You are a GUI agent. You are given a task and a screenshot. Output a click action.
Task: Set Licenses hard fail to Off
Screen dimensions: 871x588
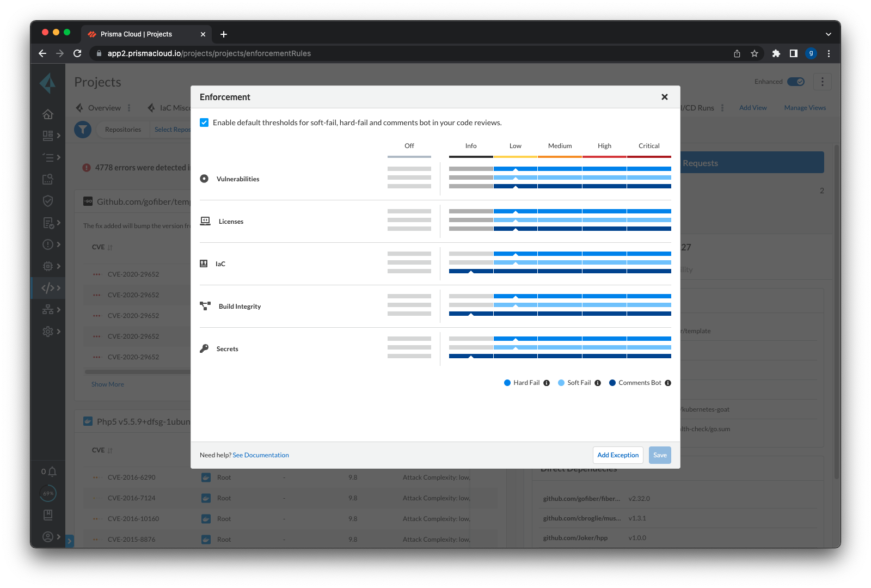tap(409, 211)
